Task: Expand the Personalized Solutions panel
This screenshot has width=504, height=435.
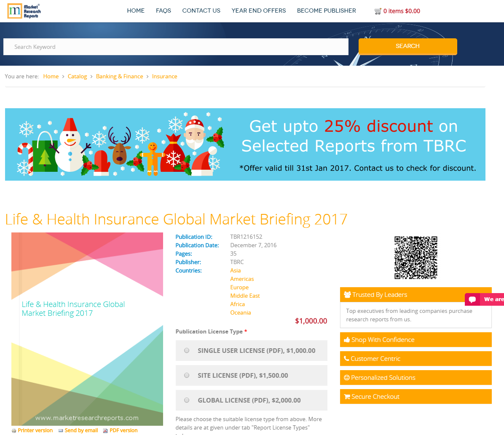Action: (416, 377)
